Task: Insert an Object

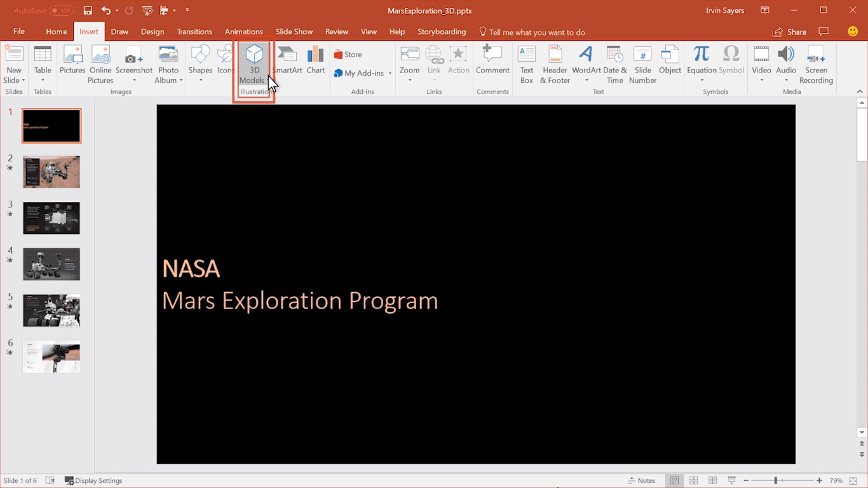Action: (670, 60)
